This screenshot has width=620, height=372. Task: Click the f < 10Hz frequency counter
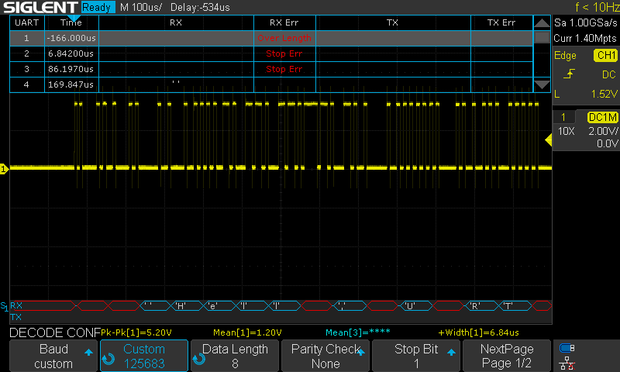click(597, 7)
